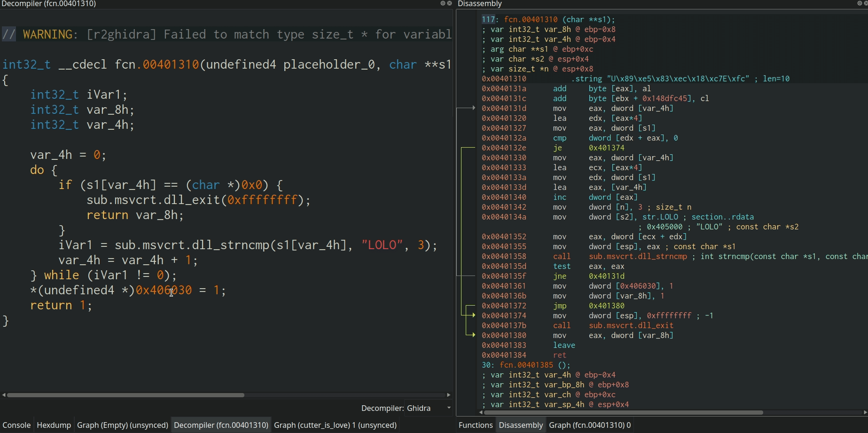Open the Graph (Empty) (unsynced) tab
868x433 pixels.
coord(122,425)
